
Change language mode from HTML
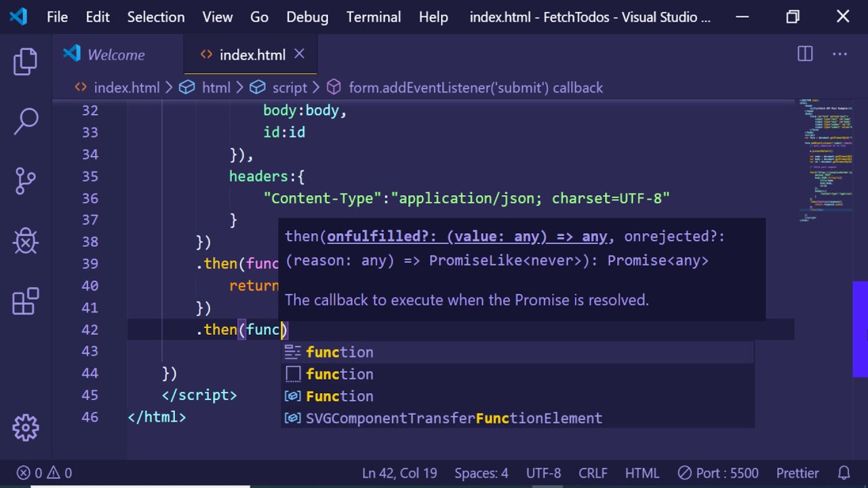pos(642,472)
